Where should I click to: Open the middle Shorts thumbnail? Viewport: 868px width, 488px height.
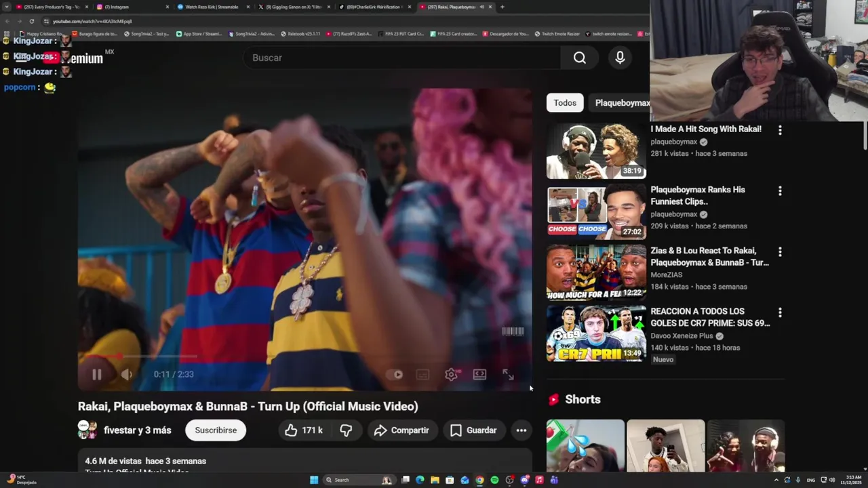[665, 445]
